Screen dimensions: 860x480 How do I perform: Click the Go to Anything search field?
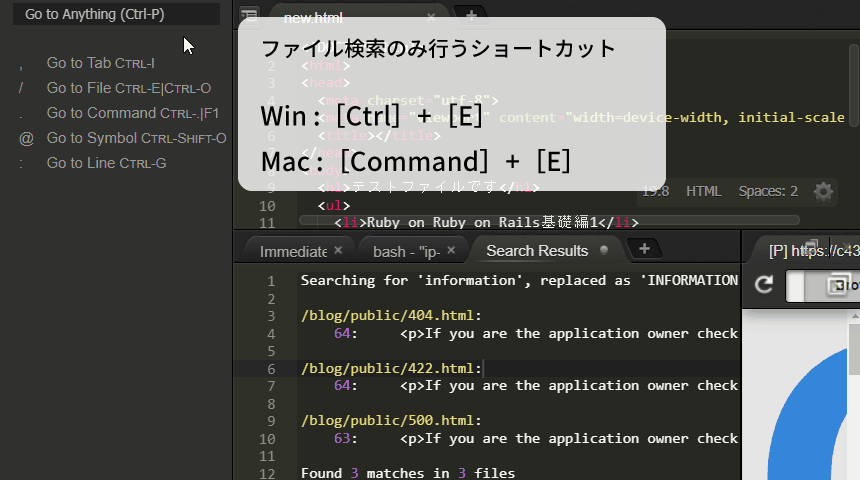116,14
